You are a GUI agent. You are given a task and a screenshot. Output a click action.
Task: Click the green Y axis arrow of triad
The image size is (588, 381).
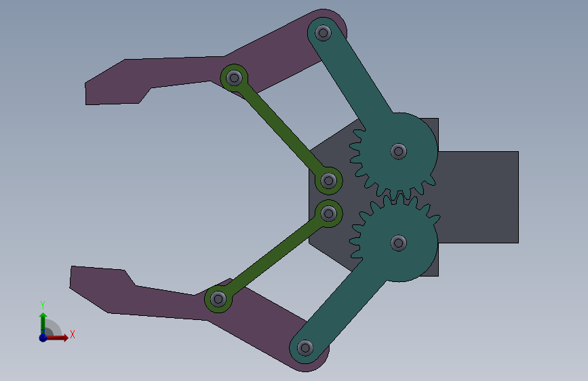click(43, 323)
